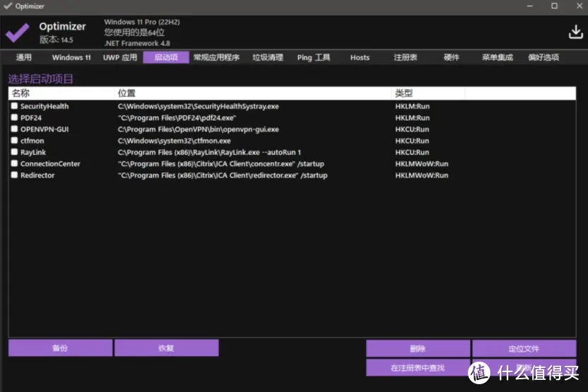The width and height of the screenshot is (588, 392).
Task: Click the purple Optimizer checkmark logo
Action: (x=17, y=33)
